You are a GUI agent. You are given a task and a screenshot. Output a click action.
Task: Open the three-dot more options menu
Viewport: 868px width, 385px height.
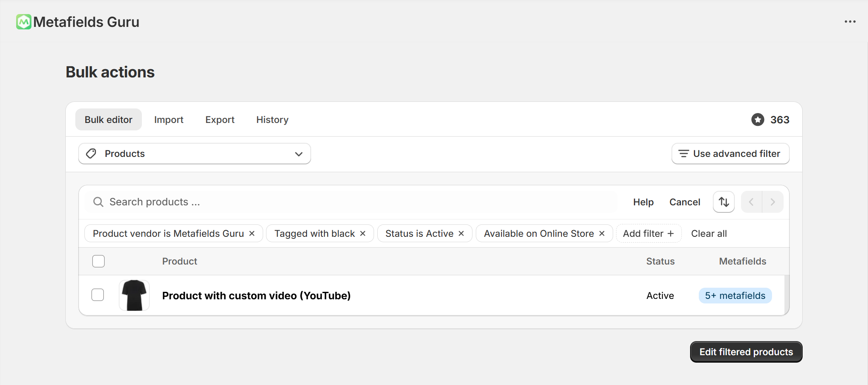click(x=850, y=22)
